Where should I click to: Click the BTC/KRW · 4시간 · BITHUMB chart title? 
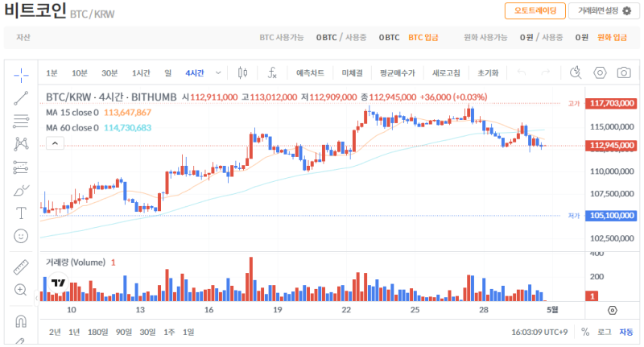pos(111,97)
